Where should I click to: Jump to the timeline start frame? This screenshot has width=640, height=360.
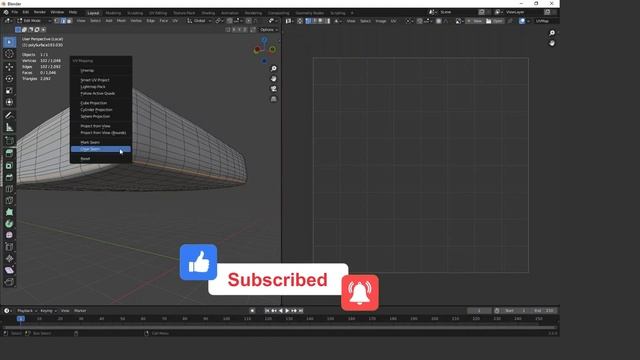pos(267,311)
